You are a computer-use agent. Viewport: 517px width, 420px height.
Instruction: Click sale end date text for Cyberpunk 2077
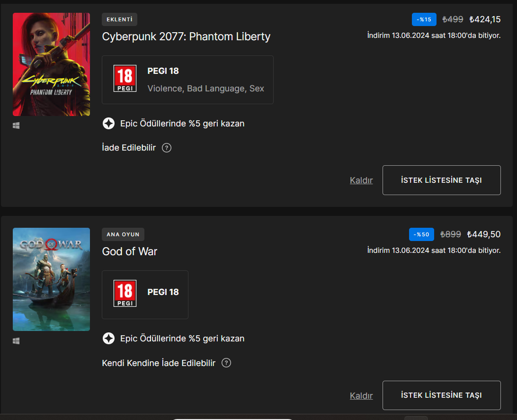pyautogui.click(x=434, y=35)
